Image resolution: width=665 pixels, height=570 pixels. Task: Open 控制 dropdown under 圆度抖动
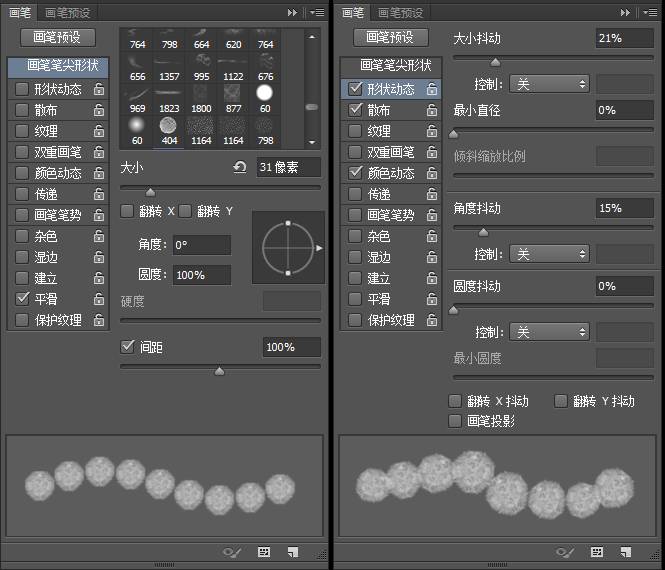click(x=549, y=332)
